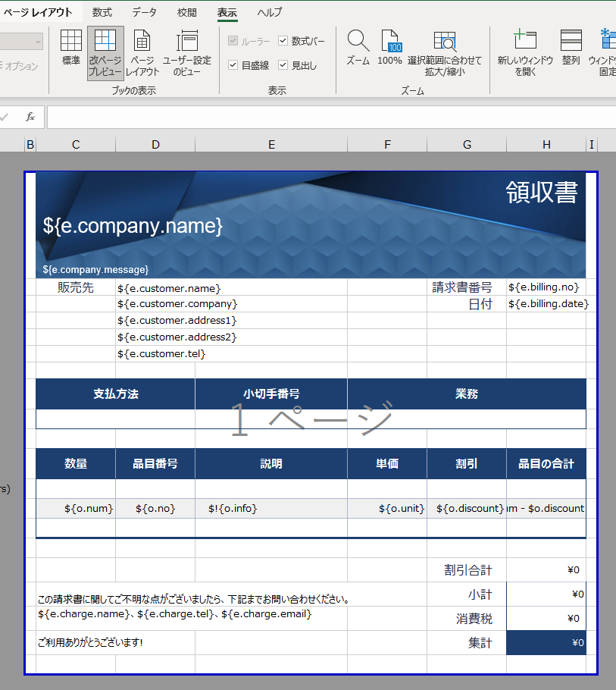The width and height of the screenshot is (616, 690).
Task: Select column E header
Action: [x=271, y=144]
